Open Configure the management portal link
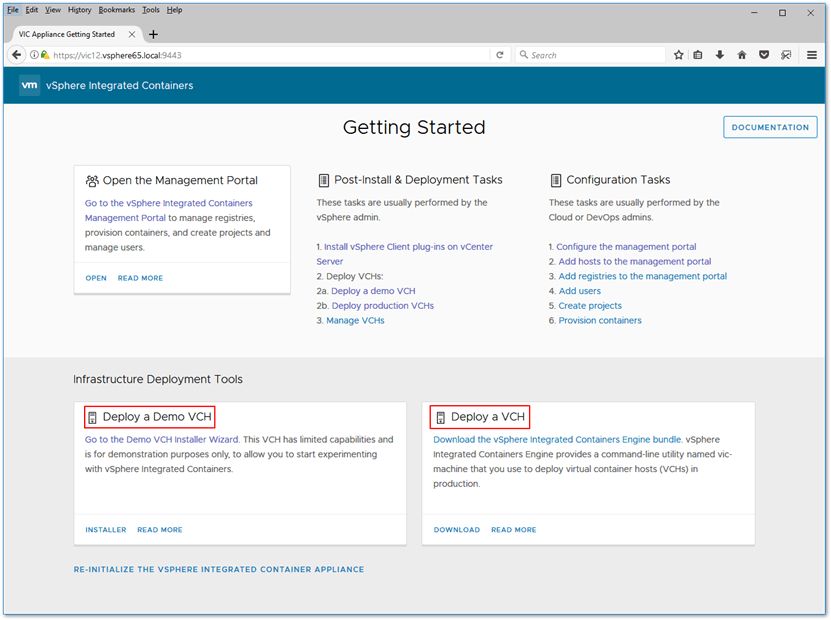 point(626,247)
